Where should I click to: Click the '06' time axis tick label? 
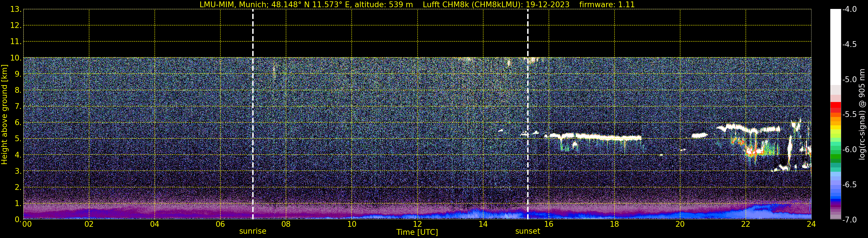tap(220, 224)
